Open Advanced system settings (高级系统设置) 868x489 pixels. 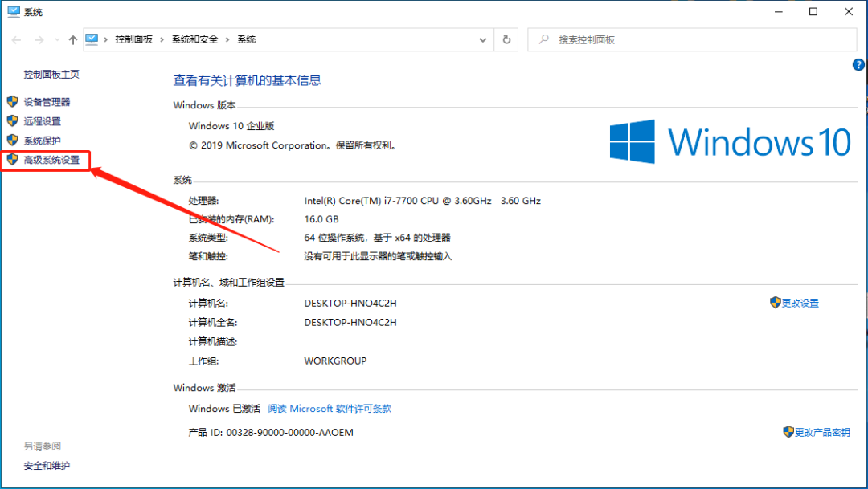51,160
